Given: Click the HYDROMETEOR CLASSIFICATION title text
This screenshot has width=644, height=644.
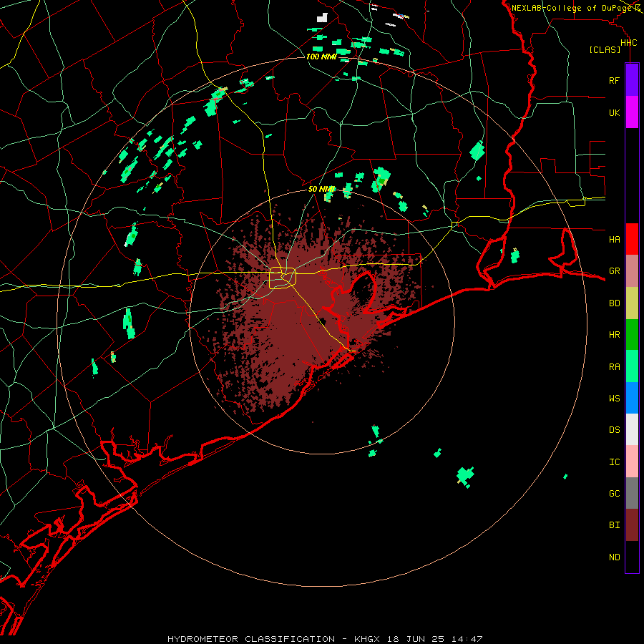Looking at the screenshot, I should tap(251, 639).
